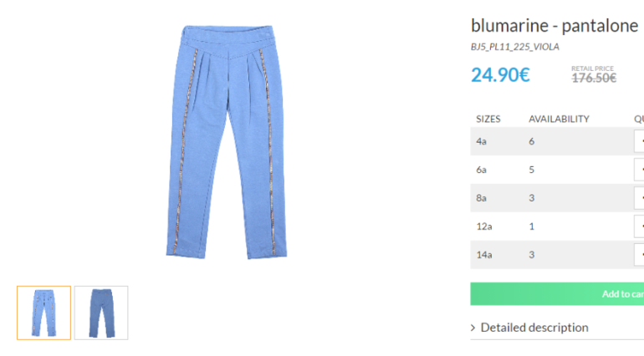Click the blumarine - pantalone product title
Screen dimensions: 644x356
[555, 26]
